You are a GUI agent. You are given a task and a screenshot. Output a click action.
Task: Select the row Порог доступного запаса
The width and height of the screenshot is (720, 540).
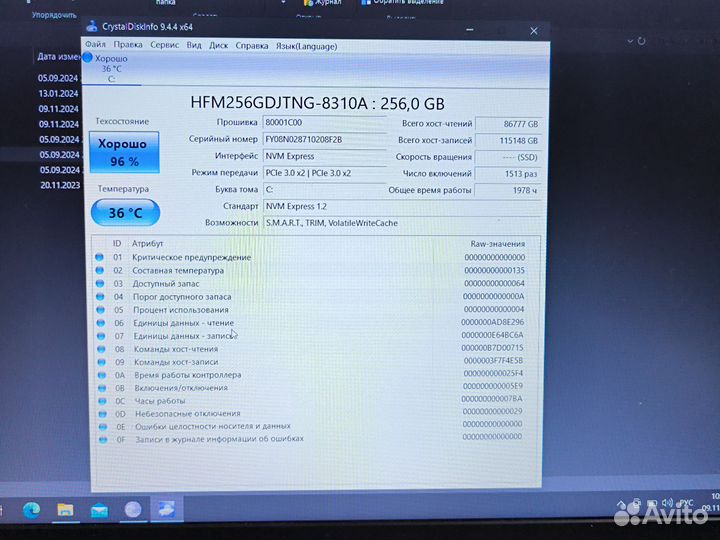tap(310, 297)
